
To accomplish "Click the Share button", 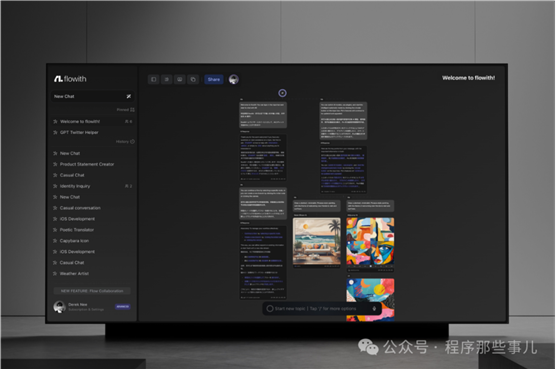I will point(214,79).
